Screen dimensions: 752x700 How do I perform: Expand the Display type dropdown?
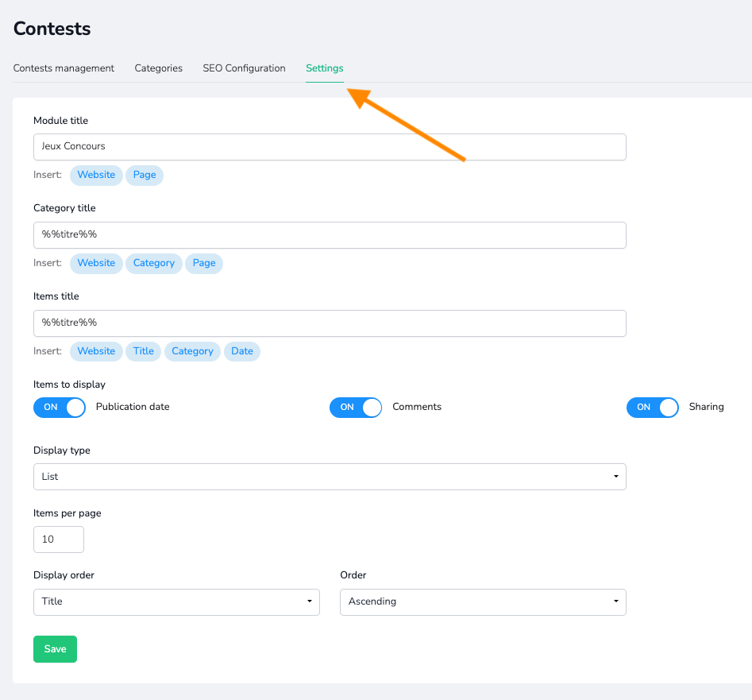coord(330,477)
